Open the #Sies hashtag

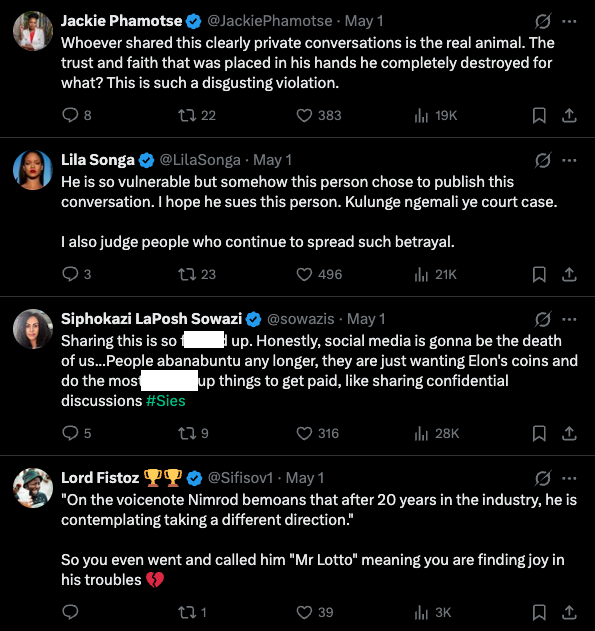tap(166, 401)
